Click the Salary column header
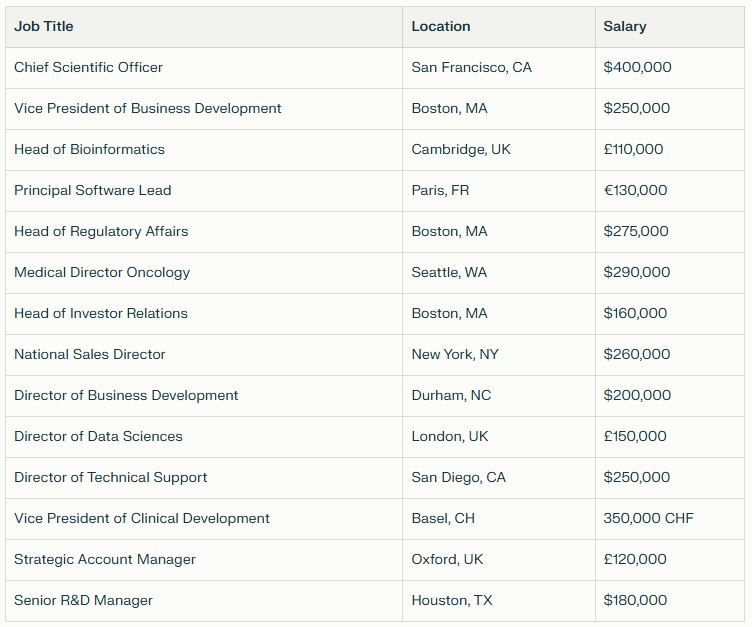752x627 pixels. (x=625, y=26)
